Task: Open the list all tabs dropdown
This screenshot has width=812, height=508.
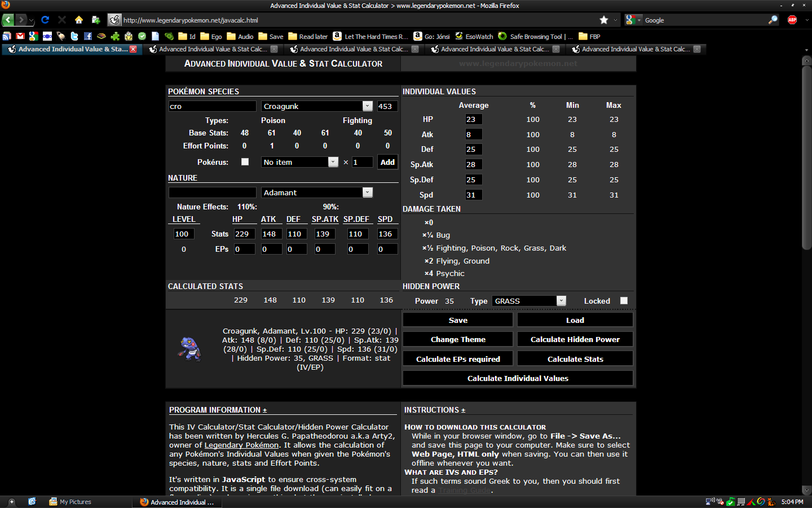Action: tap(806, 50)
